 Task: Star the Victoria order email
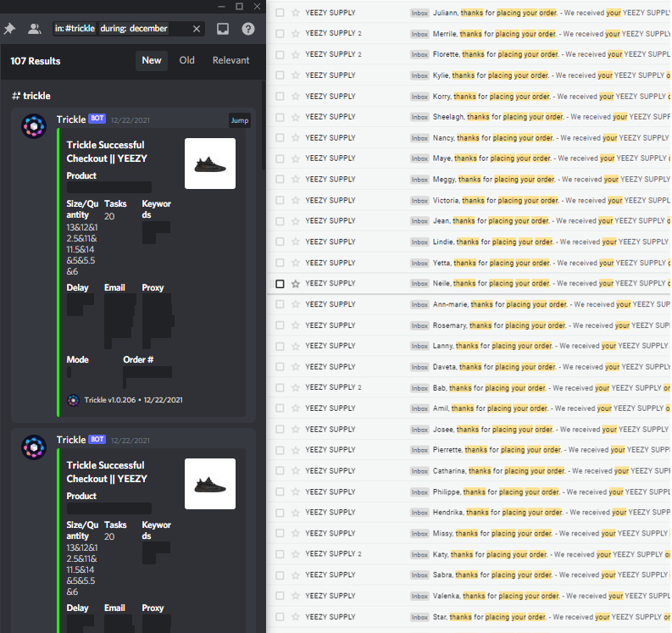295,200
